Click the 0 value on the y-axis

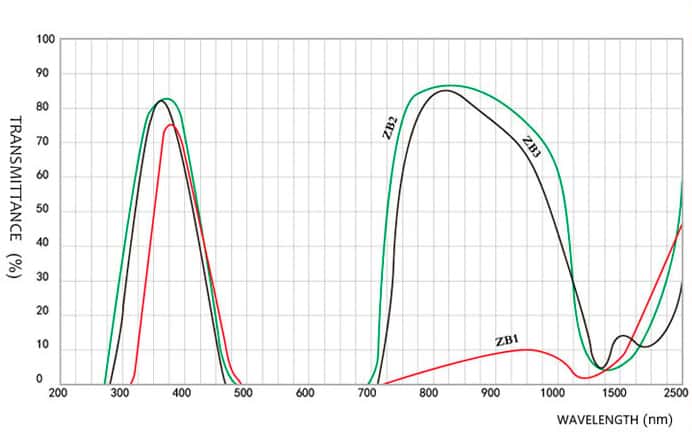tap(39, 379)
